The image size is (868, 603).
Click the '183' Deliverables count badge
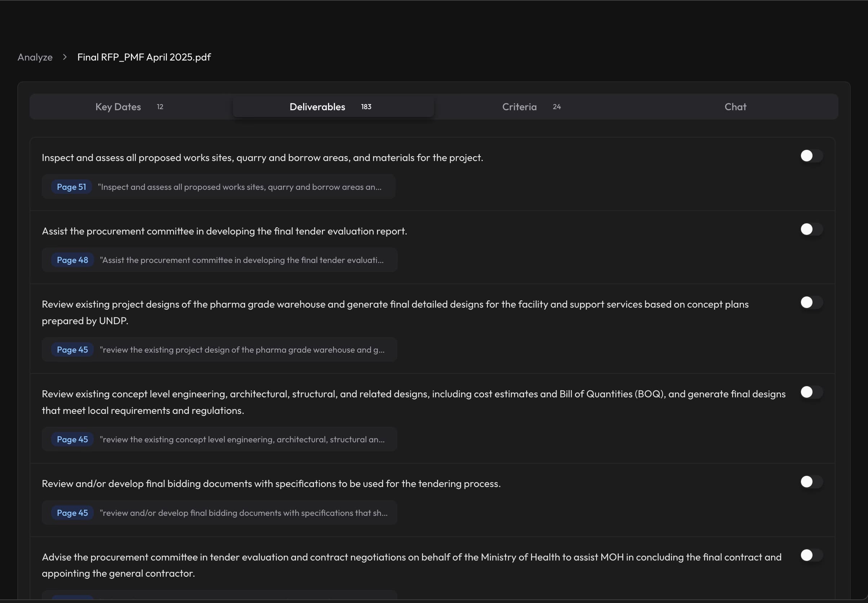pos(366,107)
